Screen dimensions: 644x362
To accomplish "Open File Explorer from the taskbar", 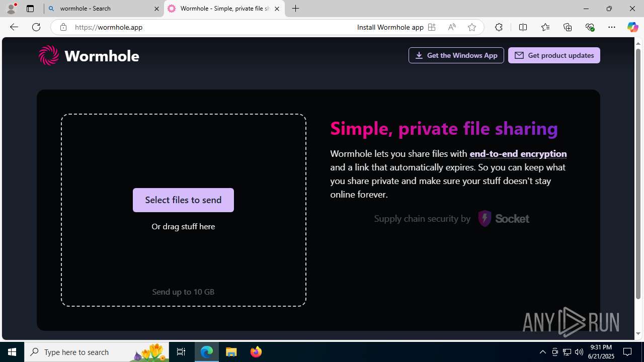I will coord(231,352).
